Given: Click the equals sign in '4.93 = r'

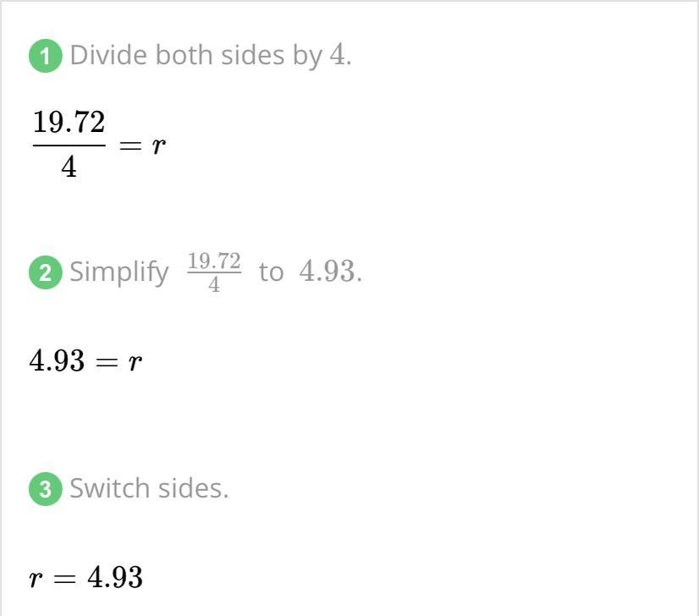Looking at the screenshot, I should [x=107, y=362].
